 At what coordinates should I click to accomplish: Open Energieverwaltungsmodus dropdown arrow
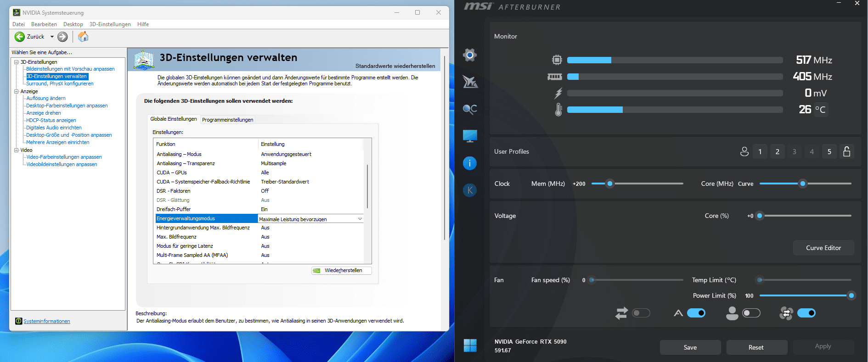[360, 219]
